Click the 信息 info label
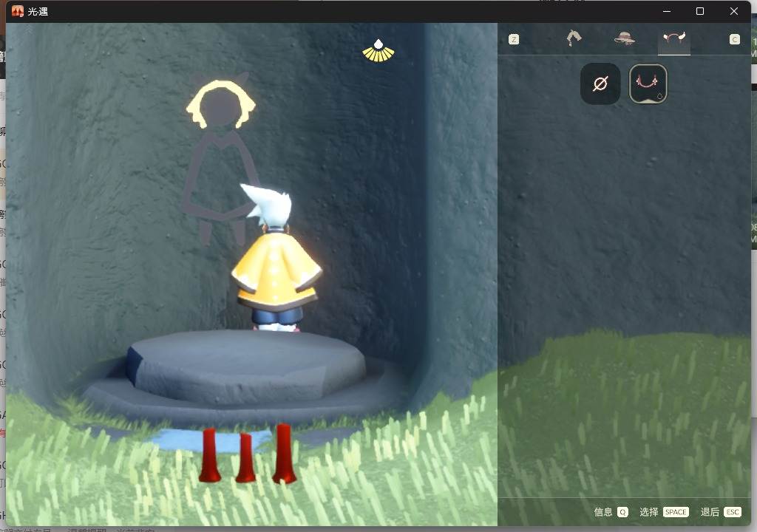This screenshot has height=532, width=757. tap(603, 512)
